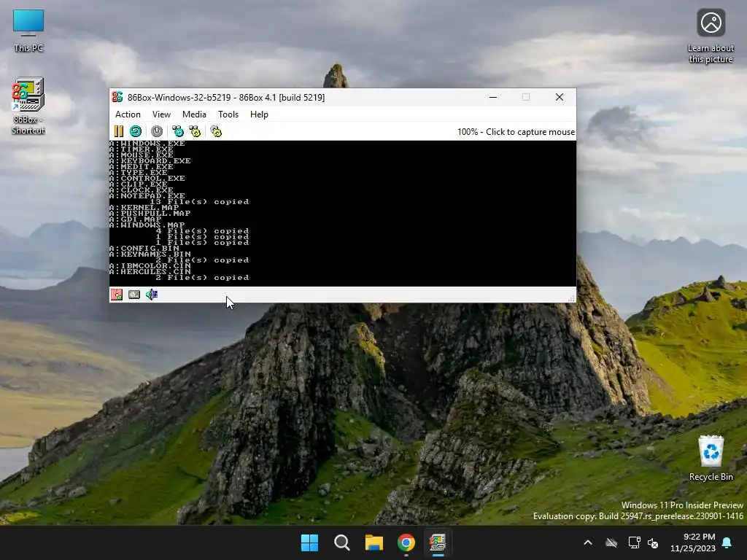
Task: Send Ctrl+Alt+Del via the teal toolbar icon
Action: tap(178, 131)
